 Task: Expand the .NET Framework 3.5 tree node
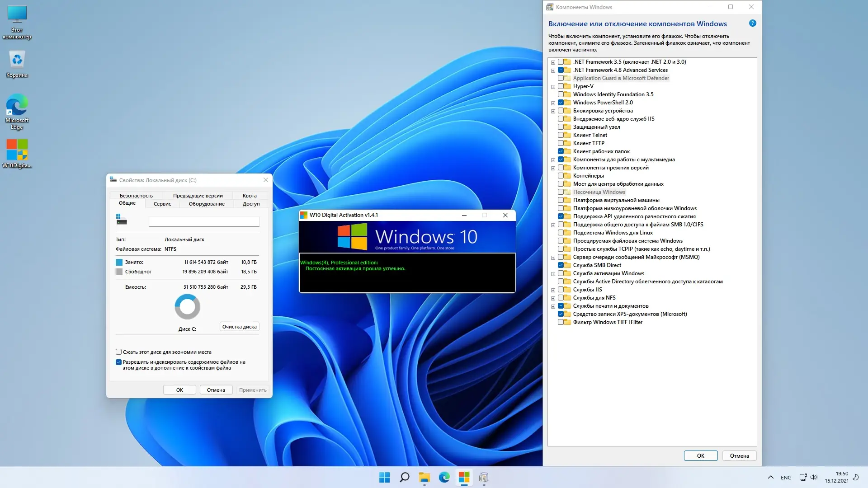[x=553, y=62]
